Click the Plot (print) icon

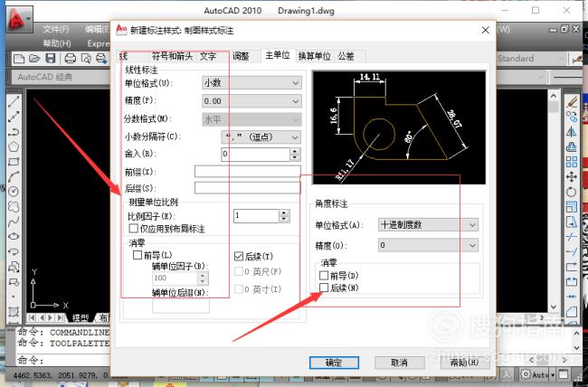tap(71, 59)
